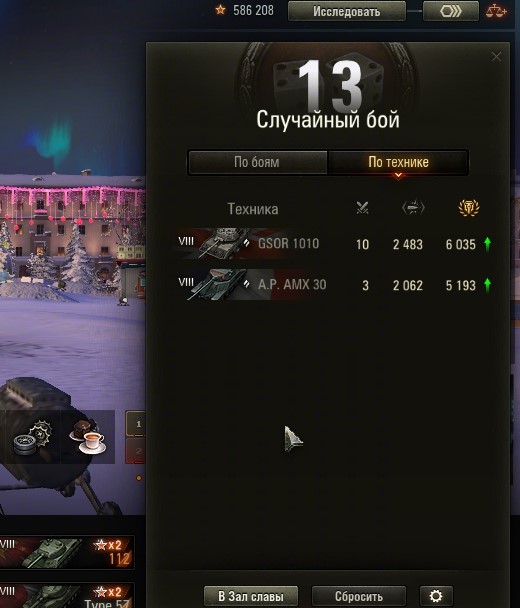The image size is (520, 608).
Task: Open В Зал славы hall of fame
Action: tap(251, 596)
